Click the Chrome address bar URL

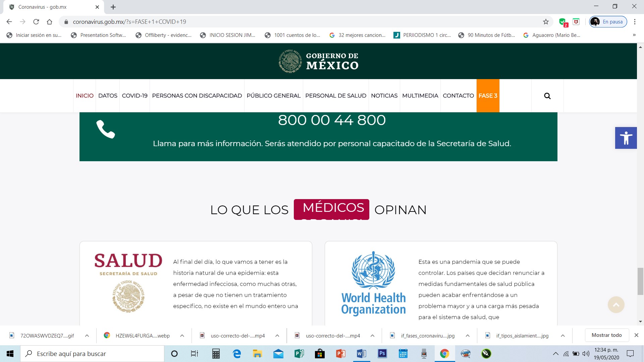129,22
